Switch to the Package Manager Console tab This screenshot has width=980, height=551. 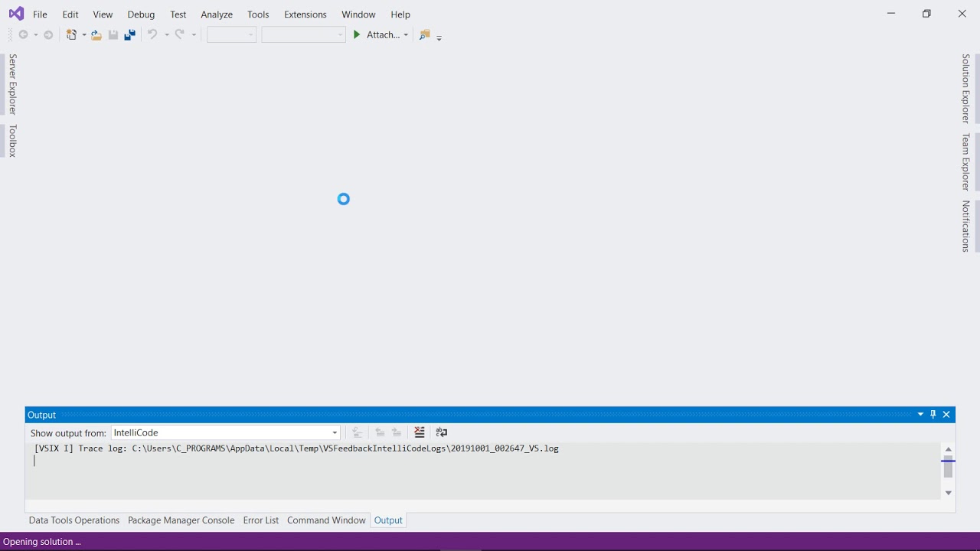pyautogui.click(x=181, y=520)
